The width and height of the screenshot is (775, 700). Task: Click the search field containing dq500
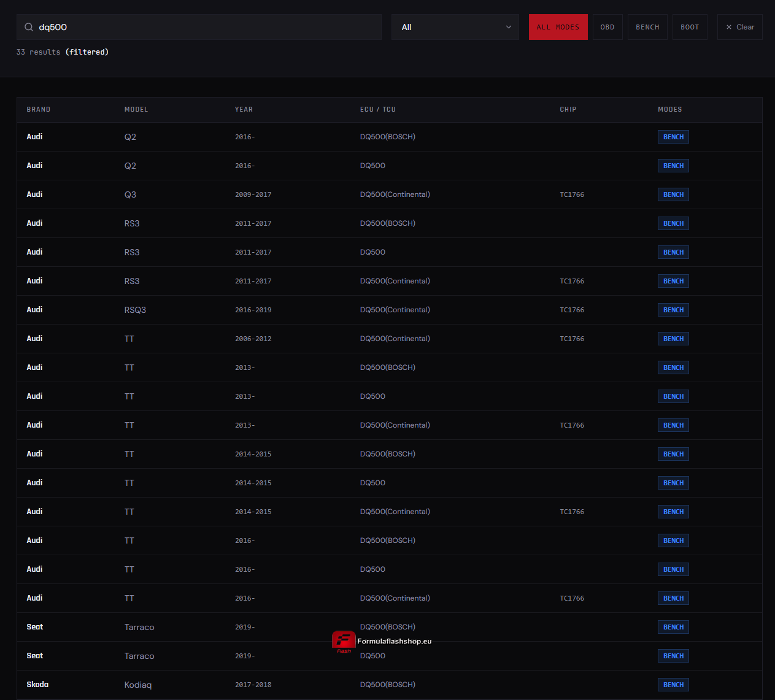[x=199, y=27]
